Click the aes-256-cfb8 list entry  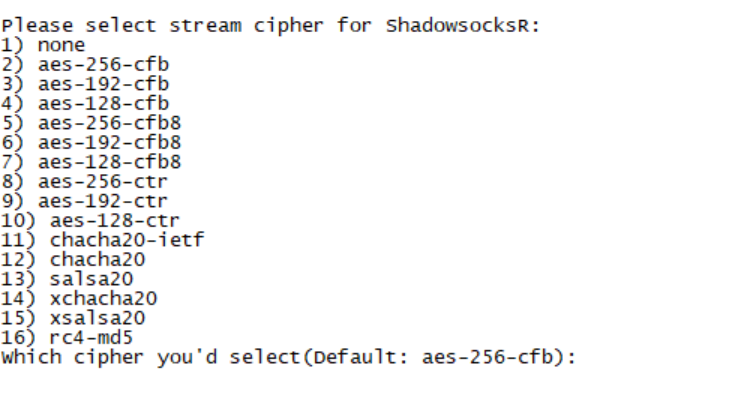tap(91, 123)
